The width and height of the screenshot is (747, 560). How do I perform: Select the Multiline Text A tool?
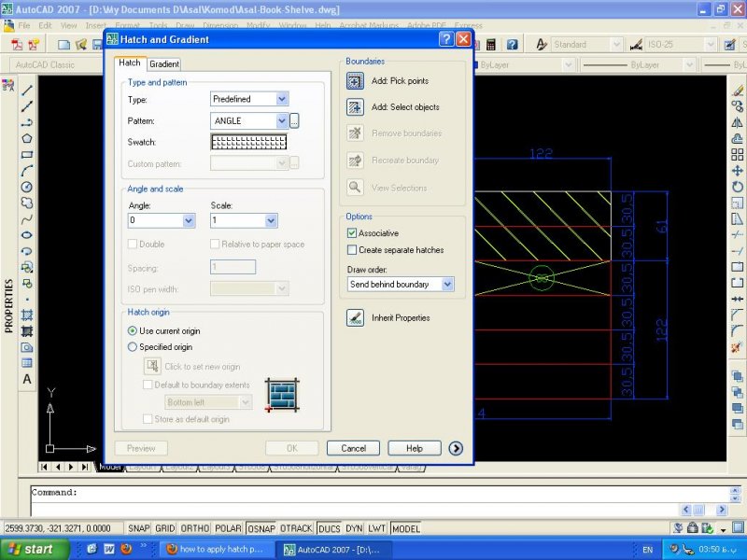coord(27,379)
